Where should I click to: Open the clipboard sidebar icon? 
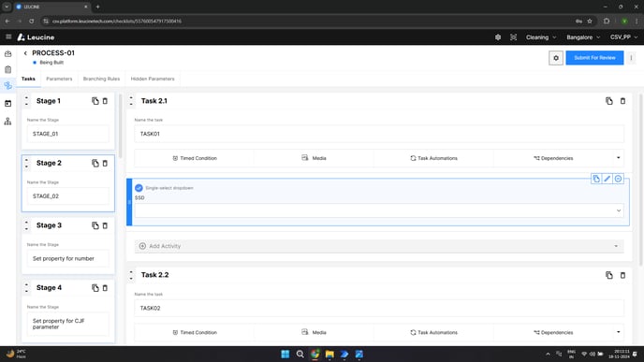7,69
